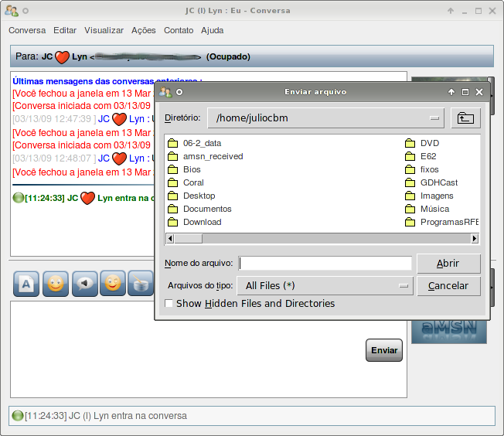
Task: Click the Para: JC Lyn contact header
Action: coord(252,56)
